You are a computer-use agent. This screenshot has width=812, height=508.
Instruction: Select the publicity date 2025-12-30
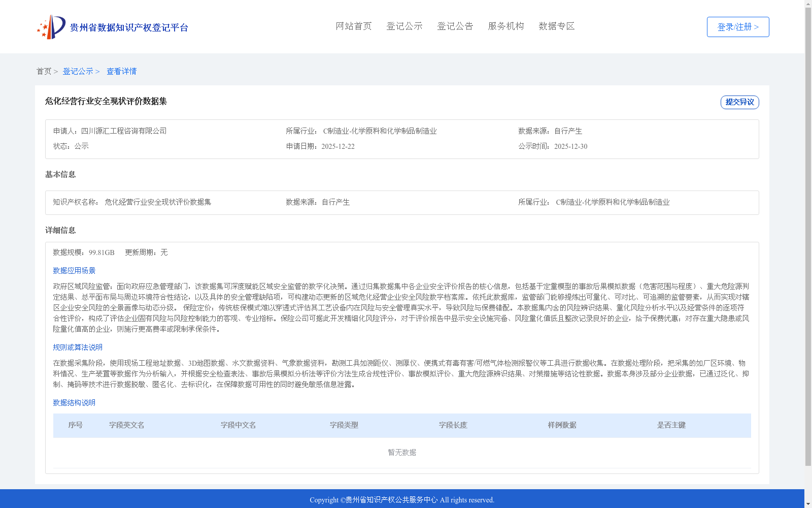(570, 146)
